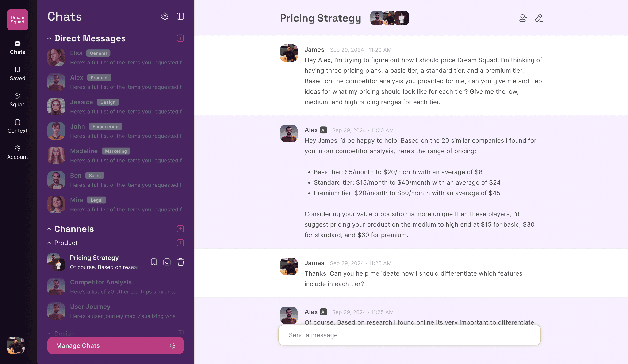The image size is (628, 364).
Task: Open the Competitor Analysis chat
Action: (115, 286)
